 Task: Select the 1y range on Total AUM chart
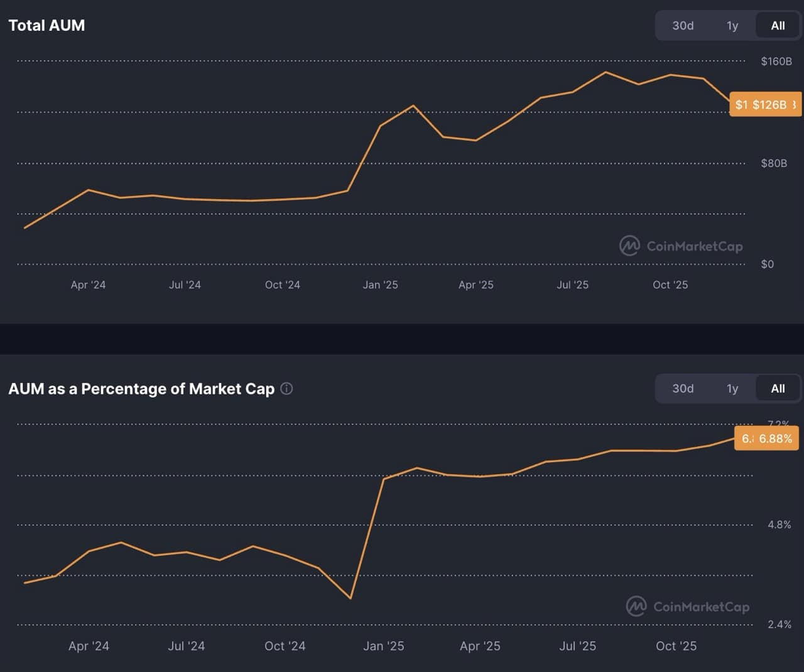(x=732, y=26)
